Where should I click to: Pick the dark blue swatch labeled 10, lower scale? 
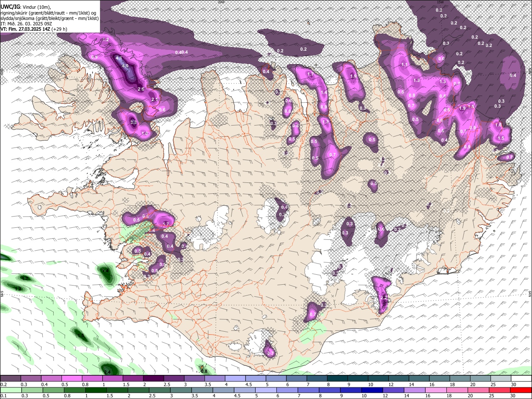click(x=371, y=390)
